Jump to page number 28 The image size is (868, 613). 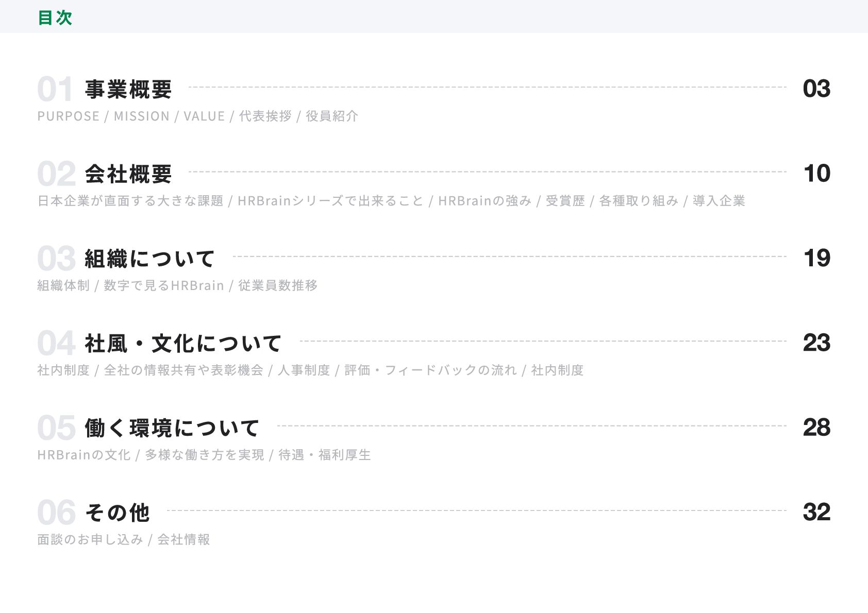(816, 427)
